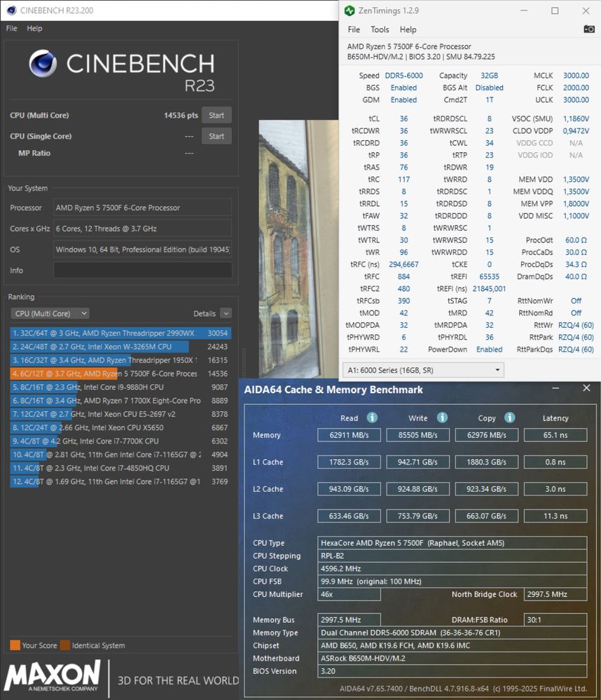The width and height of the screenshot is (601, 700).
Task: Select ranking row Intel Xeon X5650
Action: click(x=120, y=427)
